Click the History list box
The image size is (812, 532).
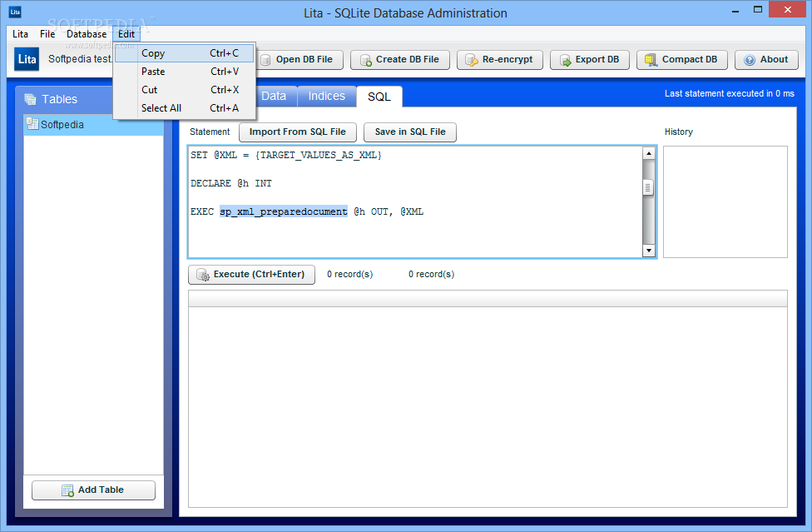[725, 201]
